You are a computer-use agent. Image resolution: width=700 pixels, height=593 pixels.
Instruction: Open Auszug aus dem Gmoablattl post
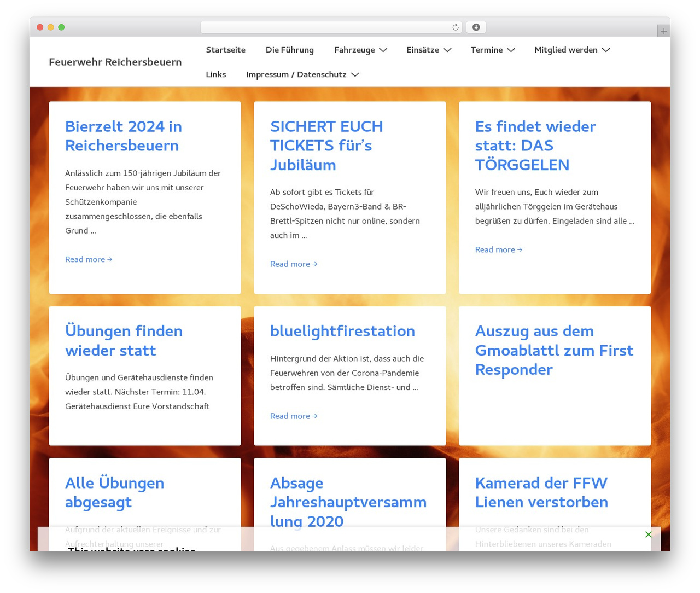pos(554,350)
